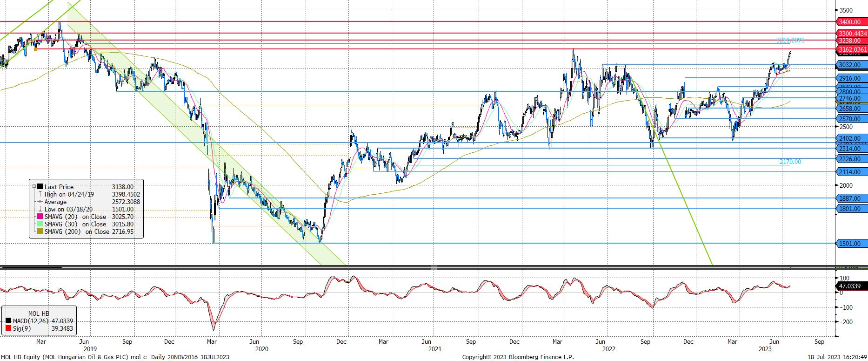Click the blue 1801.00 price level tag
The image size is (868, 361).
pos(852,209)
